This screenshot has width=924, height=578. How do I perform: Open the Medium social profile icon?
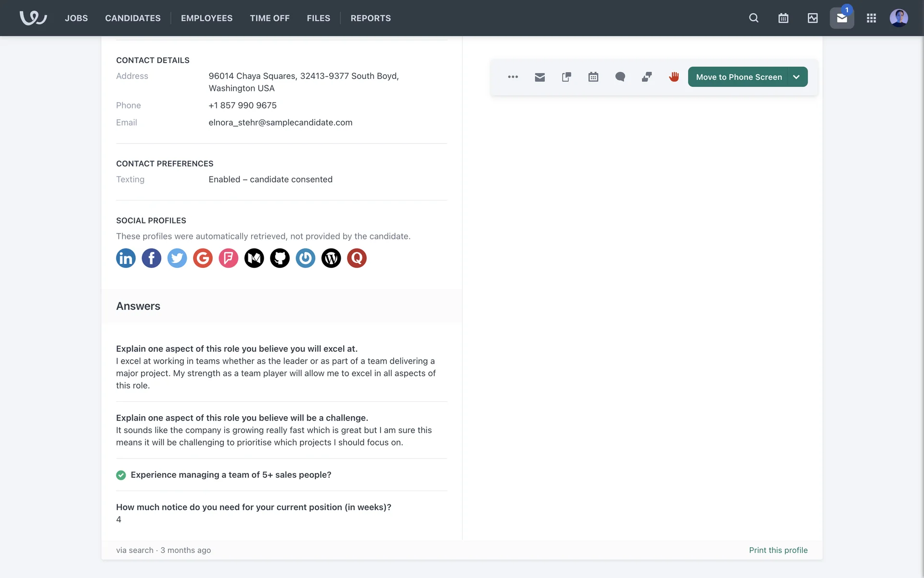pyautogui.click(x=254, y=258)
